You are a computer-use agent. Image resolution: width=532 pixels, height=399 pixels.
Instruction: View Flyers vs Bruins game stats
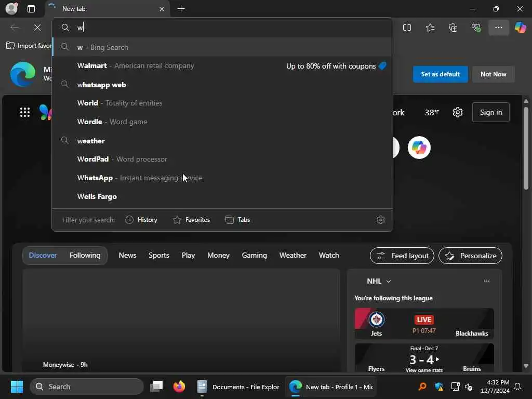click(424, 370)
